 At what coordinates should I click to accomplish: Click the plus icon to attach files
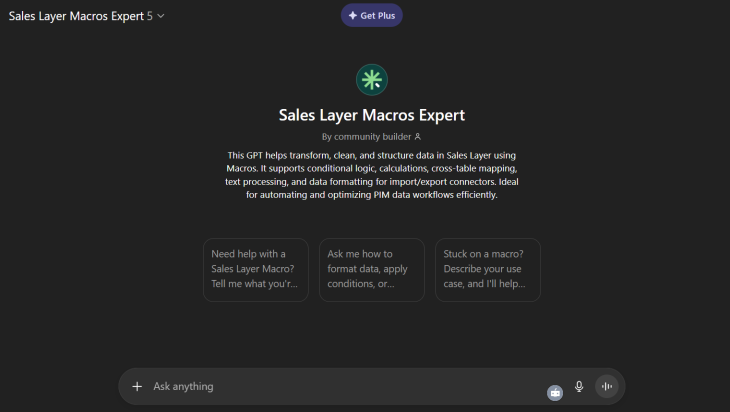(x=137, y=386)
